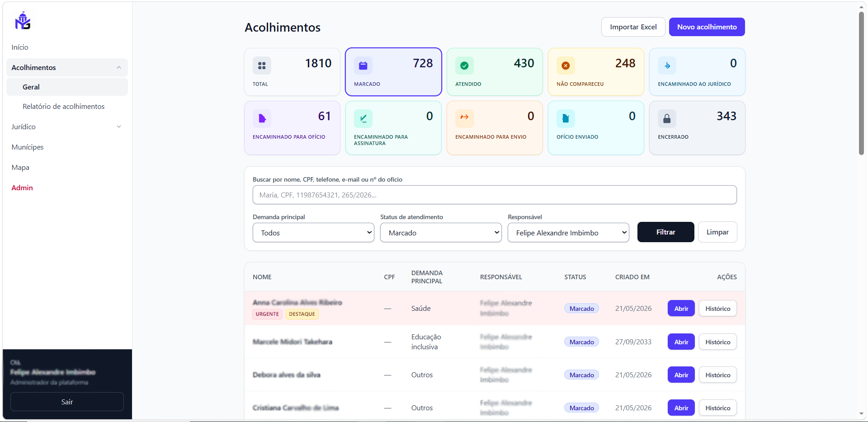Image resolution: width=868 pixels, height=422 pixels.
Task: Select the Geral submenu item
Action: pyautogui.click(x=67, y=87)
